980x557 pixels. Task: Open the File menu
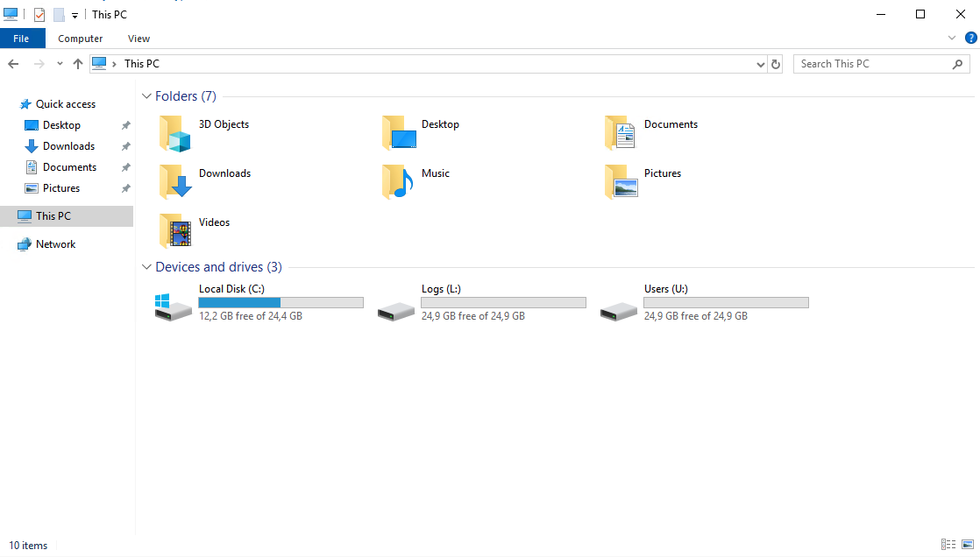(x=21, y=38)
